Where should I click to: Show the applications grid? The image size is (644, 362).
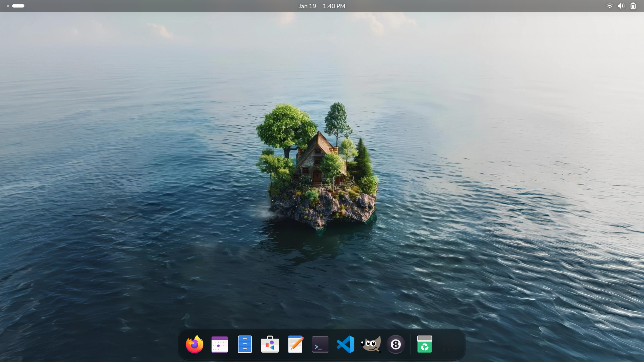point(449,344)
